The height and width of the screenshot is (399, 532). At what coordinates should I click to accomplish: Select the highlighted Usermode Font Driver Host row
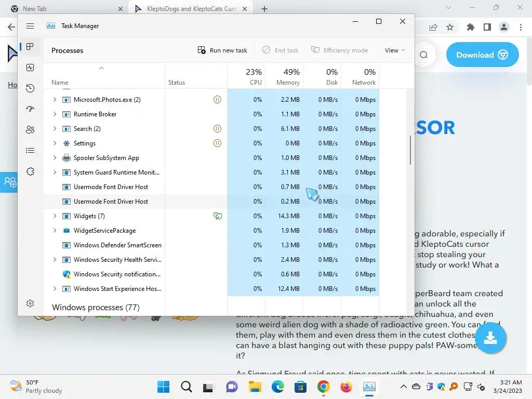click(x=211, y=202)
